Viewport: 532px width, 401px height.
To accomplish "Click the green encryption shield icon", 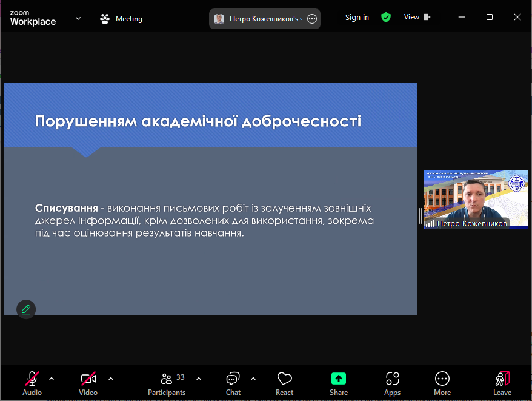I will tap(386, 18).
